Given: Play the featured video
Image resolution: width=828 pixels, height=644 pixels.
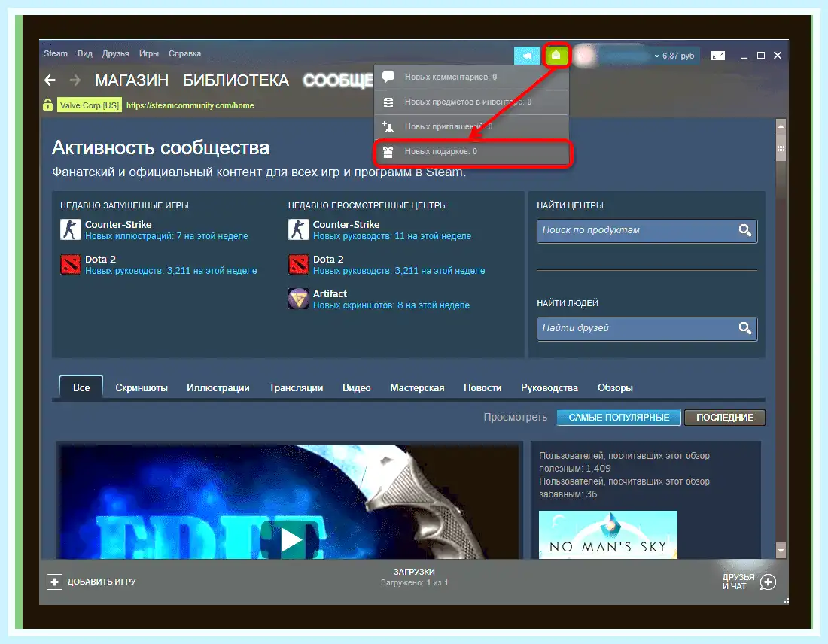Looking at the screenshot, I should (291, 540).
